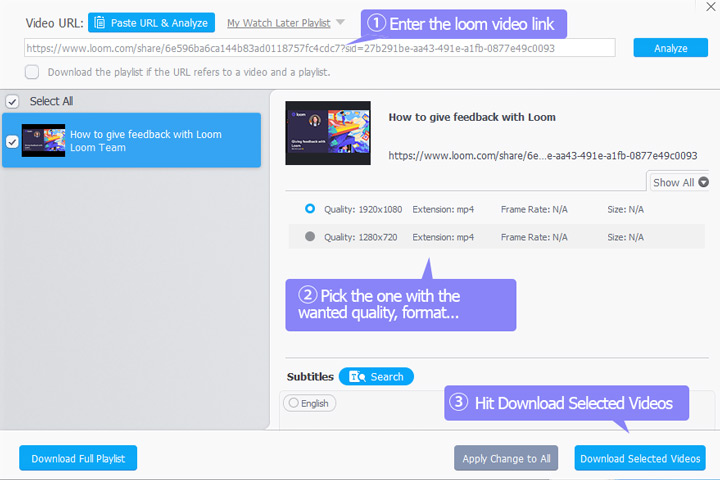Click Apply Change to All button

506,458
